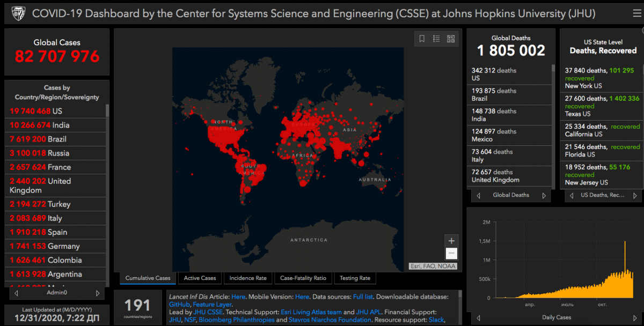Viewport: 644px width, 326px height.
Task: Click the map bookmarks icon
Action: [x=422, y=39]
